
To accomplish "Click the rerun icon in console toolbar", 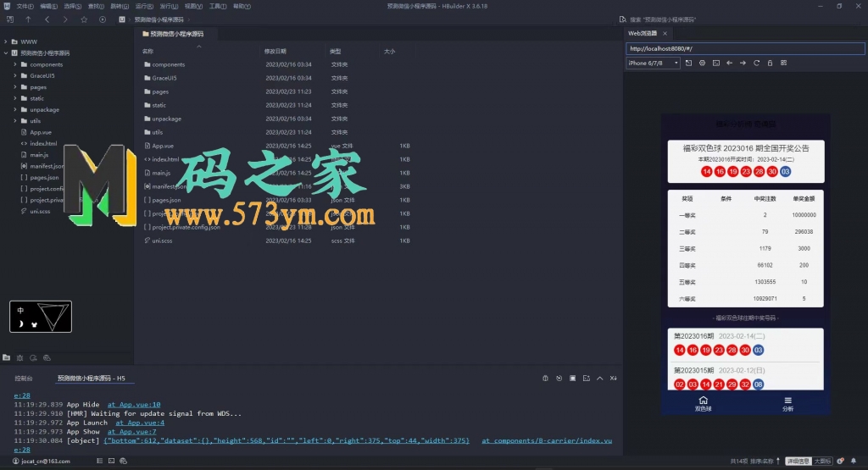I will 559,379.
